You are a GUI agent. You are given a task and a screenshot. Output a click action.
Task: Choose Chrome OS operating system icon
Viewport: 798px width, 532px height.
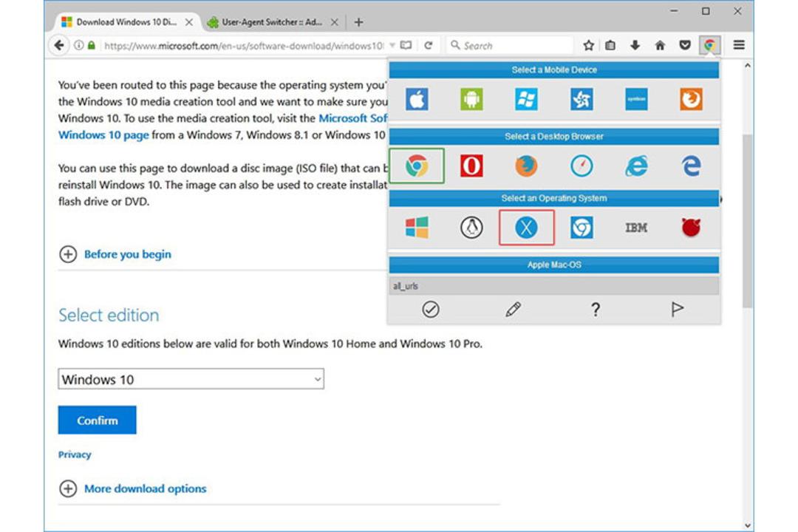(x=582, y=228)
